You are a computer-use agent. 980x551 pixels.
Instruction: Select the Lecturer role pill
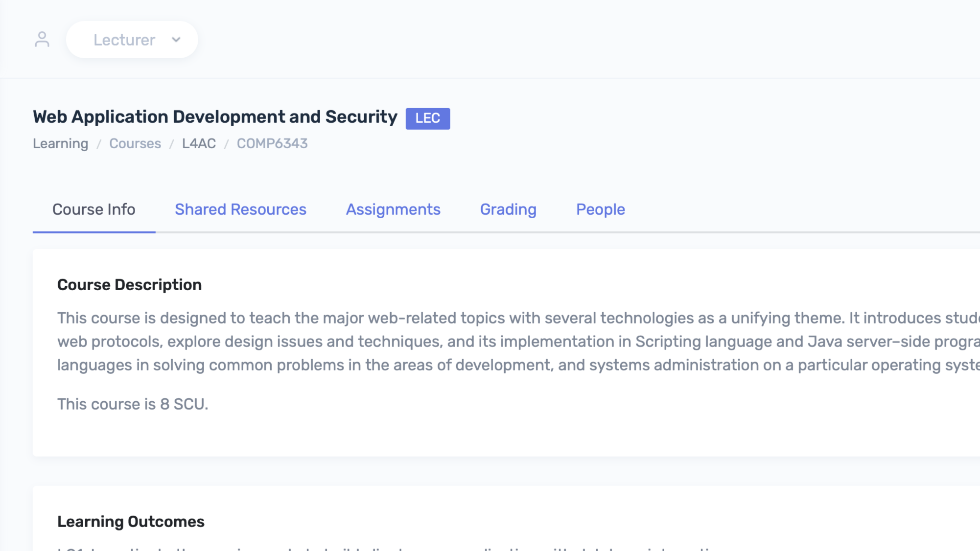124,40
